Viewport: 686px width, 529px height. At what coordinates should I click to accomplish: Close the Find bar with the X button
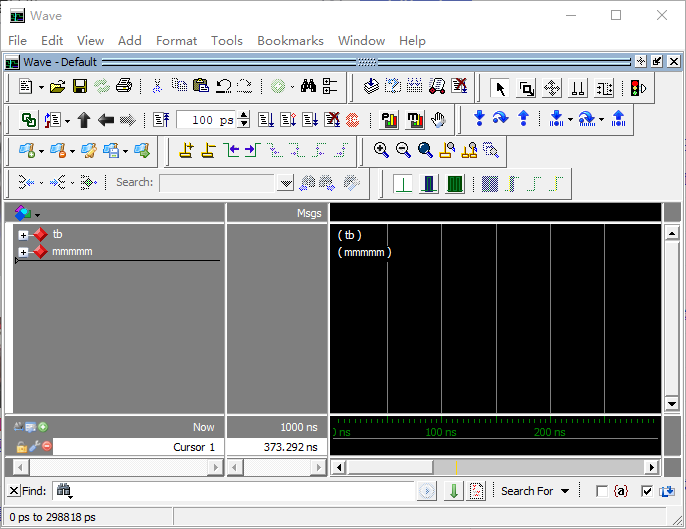(12, 491)
